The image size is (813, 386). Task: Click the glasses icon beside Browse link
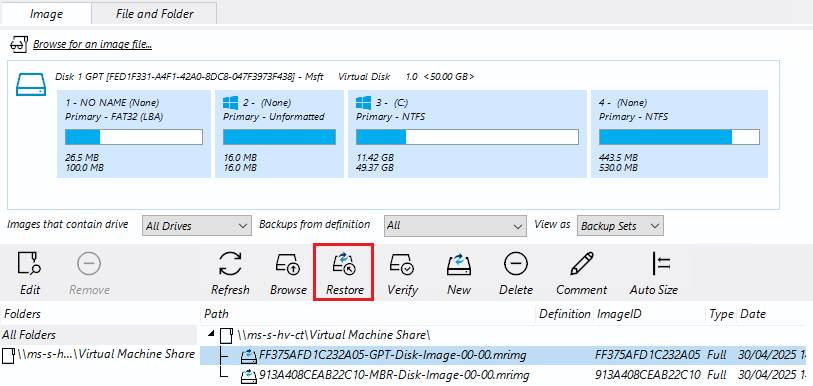(19, 45)
